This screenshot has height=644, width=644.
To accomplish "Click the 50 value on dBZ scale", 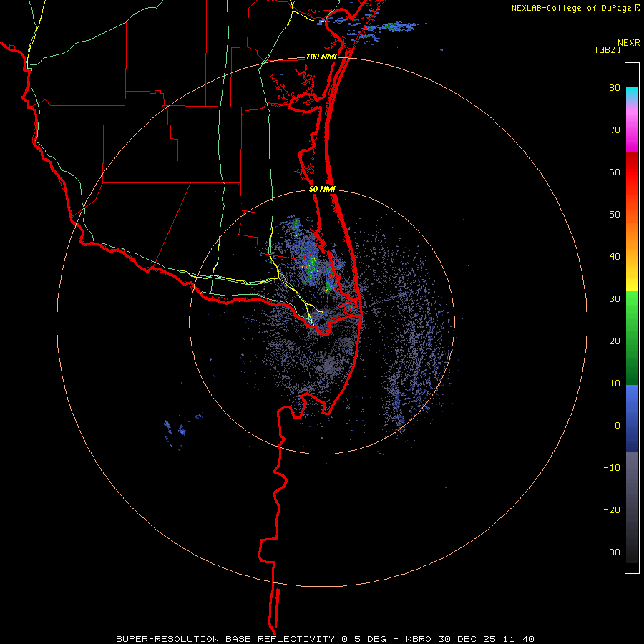I will tap(615, 215).
